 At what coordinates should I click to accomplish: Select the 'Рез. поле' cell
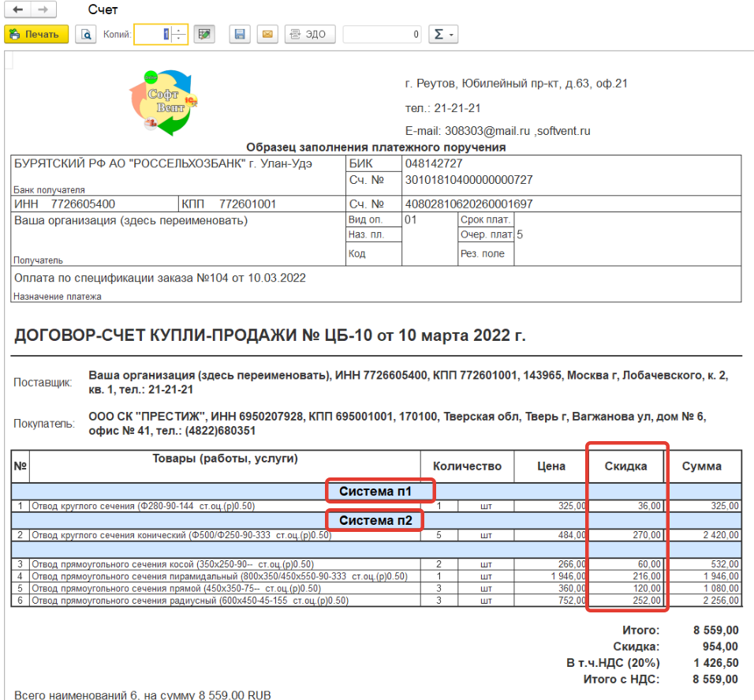486,253
